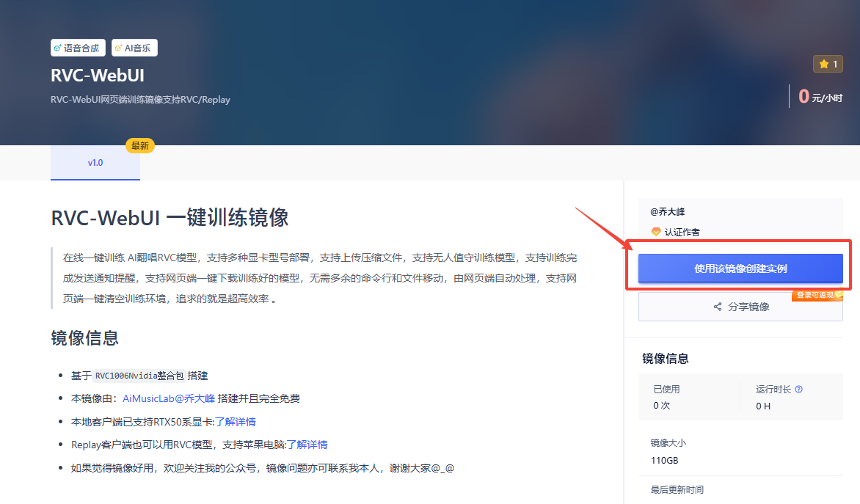Click the star favorite icon
Viewport: 860px width, 504px height.
[824, 64]
